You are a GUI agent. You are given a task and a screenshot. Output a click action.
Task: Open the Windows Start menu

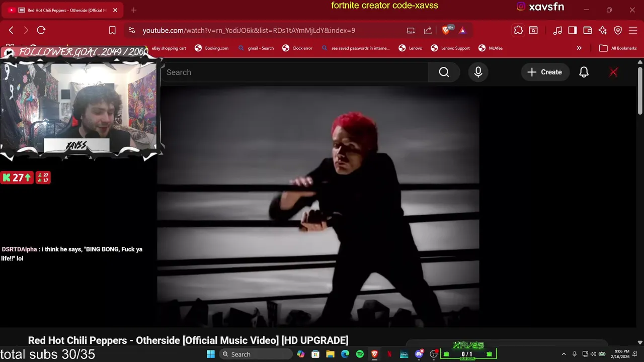211,354
